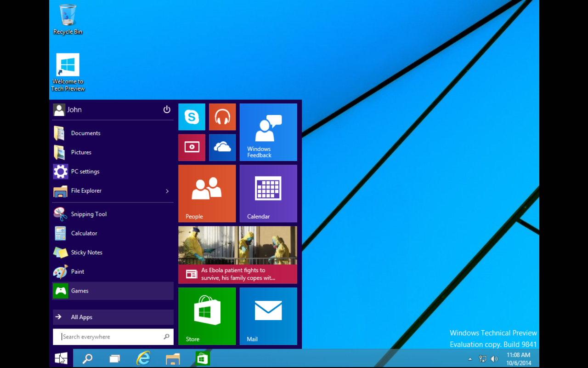Open the Mail tile
Screen dimensions: 588x368
tap(268, 316)
